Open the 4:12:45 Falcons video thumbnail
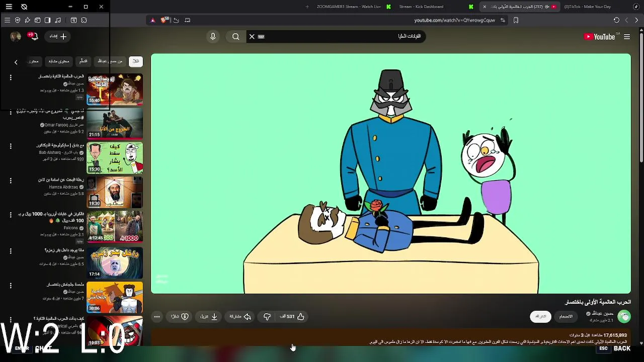This screenshot has height=362, width=644. (x=115, y=226)
